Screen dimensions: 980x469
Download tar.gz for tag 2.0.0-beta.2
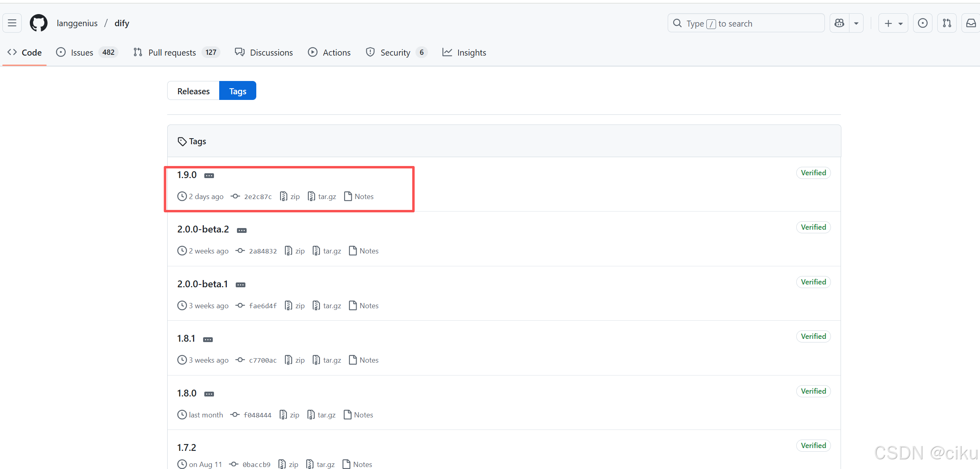click(x=327, y=251)
